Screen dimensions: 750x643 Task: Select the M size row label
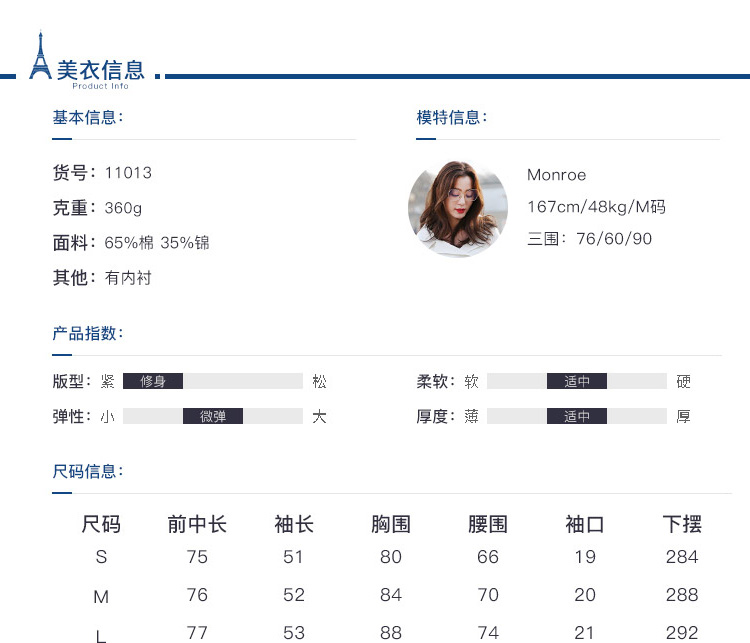(101, 597)
